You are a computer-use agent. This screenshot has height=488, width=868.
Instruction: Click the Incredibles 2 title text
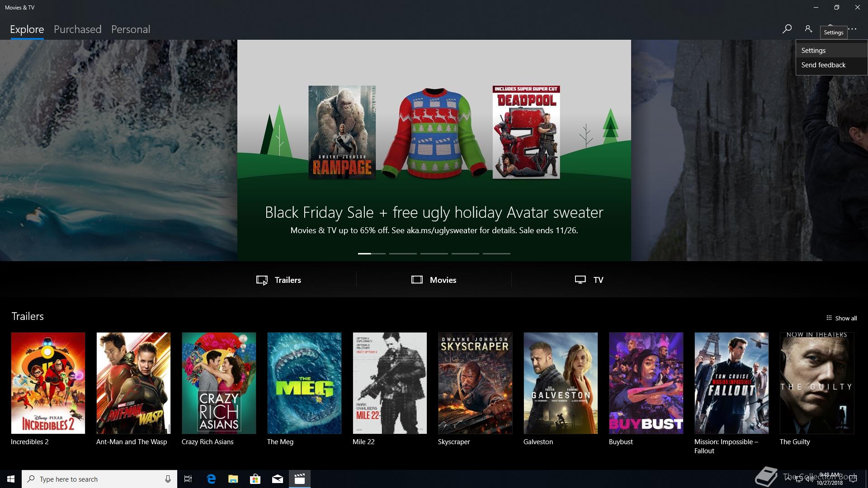pyautogui.click(x=29, y=442)
